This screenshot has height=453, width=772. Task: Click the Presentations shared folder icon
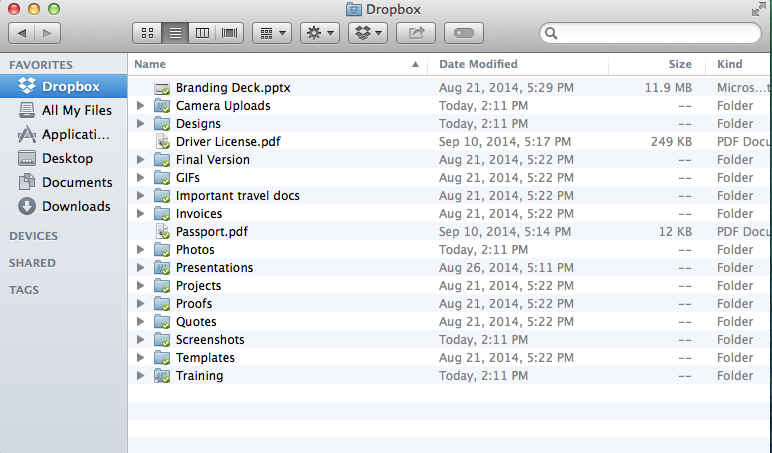(x=162, y=268)
